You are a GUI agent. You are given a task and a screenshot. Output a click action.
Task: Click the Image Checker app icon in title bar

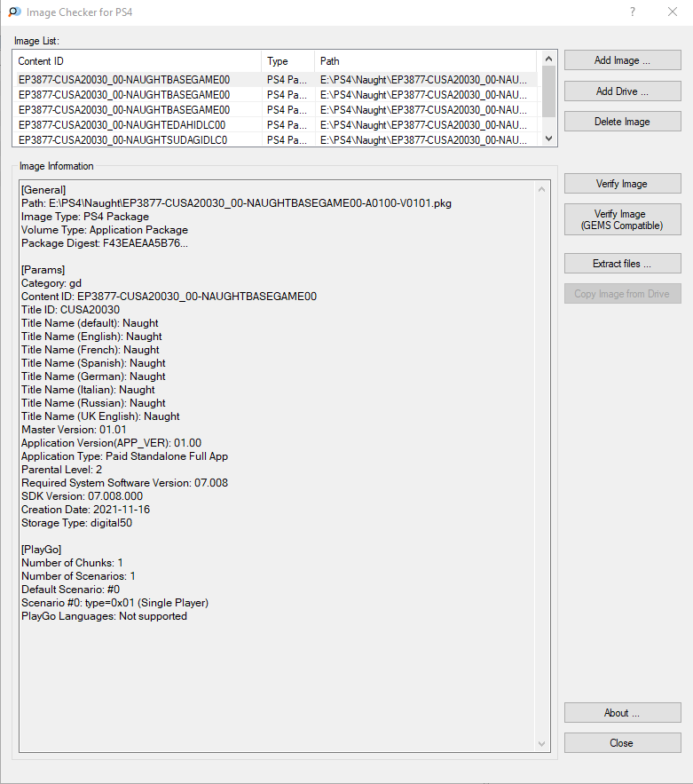(14, 12)
